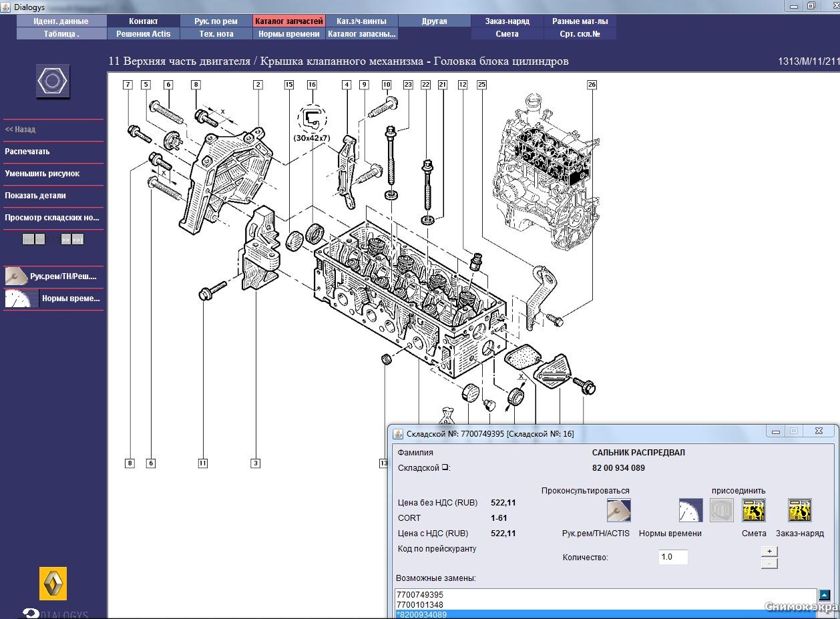Click the Java icon in popup title bar
840x619 pixels.
point(398,433)
